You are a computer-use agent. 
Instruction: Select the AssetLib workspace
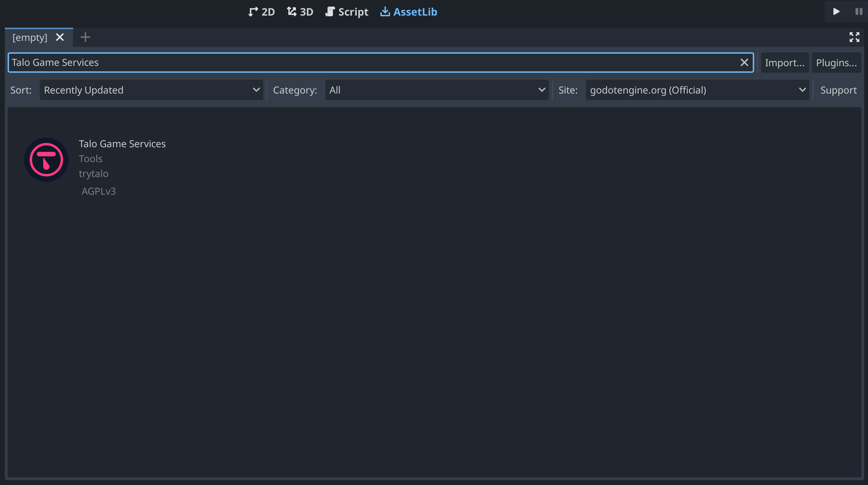[409, 12]
